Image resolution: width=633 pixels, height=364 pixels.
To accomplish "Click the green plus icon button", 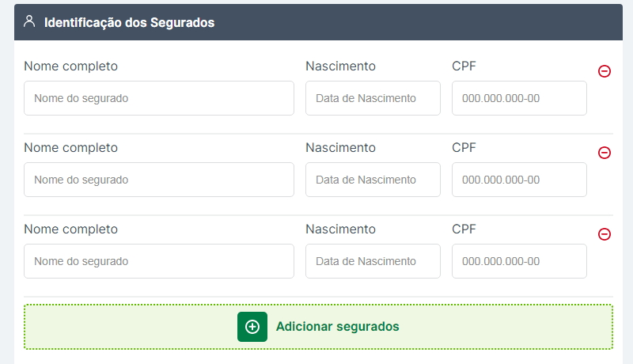I will (x=252, y=327).
